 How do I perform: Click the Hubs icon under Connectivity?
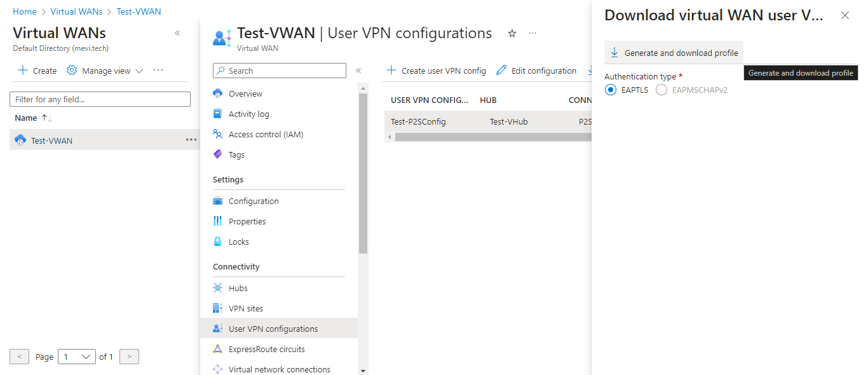218,288
